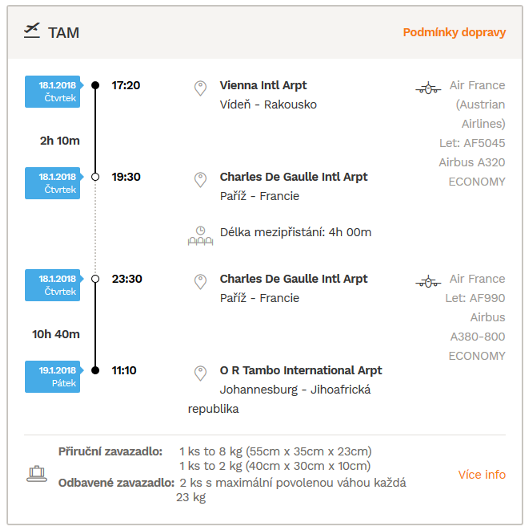Click the location pin by O R Tambo International Arpt
This screenshot has width=528, height=528.
coord(200,373)
